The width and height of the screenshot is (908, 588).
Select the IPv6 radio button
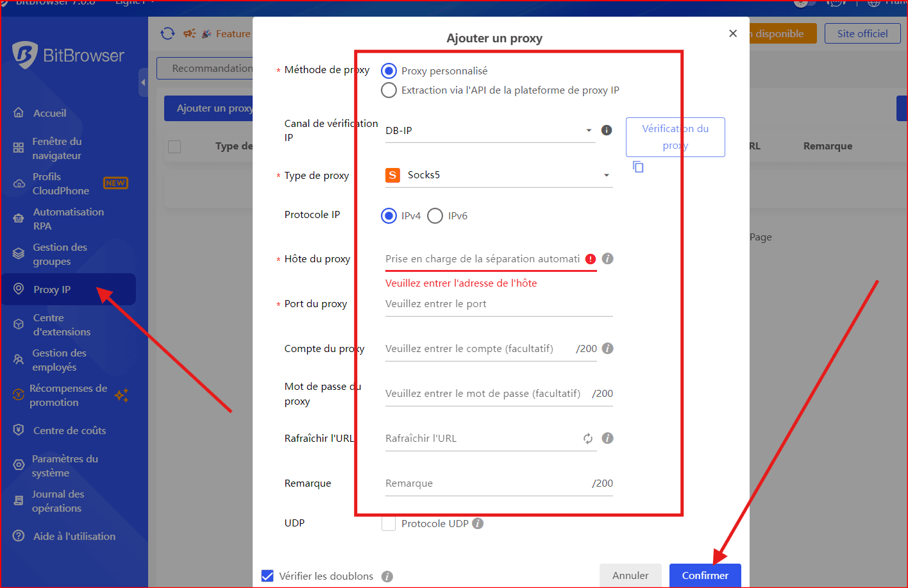[x=435, y=216]
